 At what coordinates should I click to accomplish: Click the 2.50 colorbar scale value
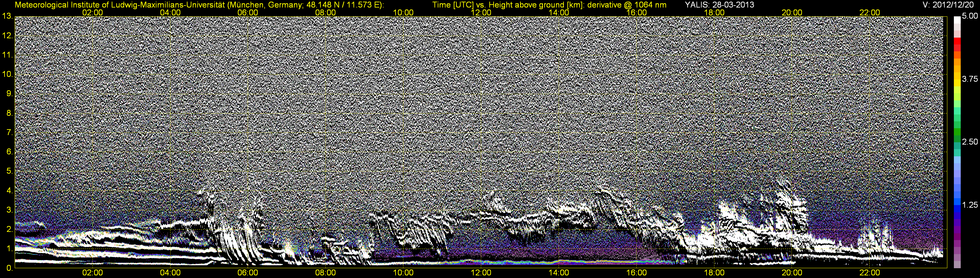click(x=969, y=142)
